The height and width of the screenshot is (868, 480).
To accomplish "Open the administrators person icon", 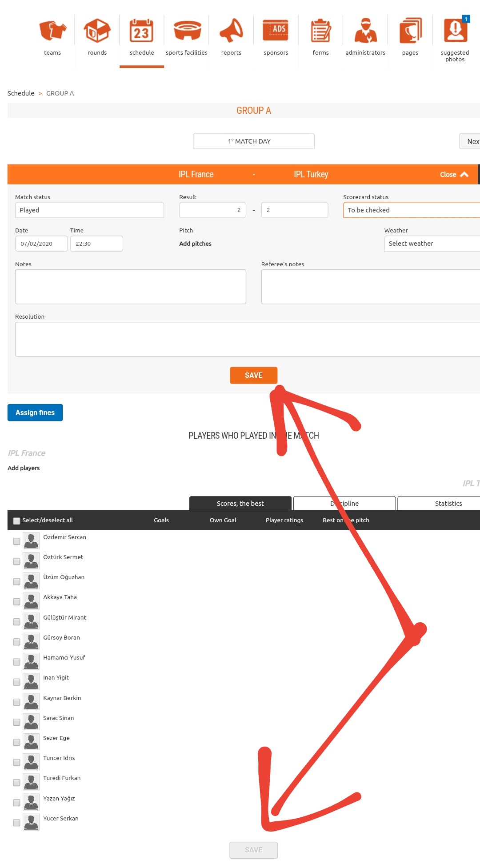I will click(x=365, y=31).
